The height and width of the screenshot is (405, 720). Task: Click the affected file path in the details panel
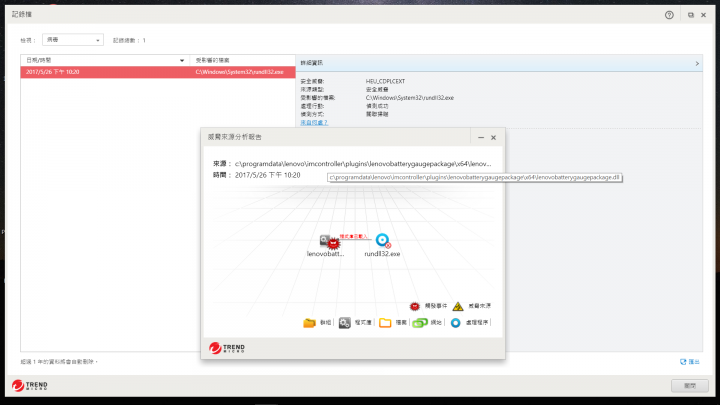coord(410,98)
